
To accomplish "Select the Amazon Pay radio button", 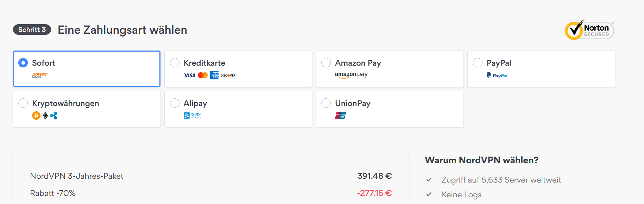I will tap(326, 63).
